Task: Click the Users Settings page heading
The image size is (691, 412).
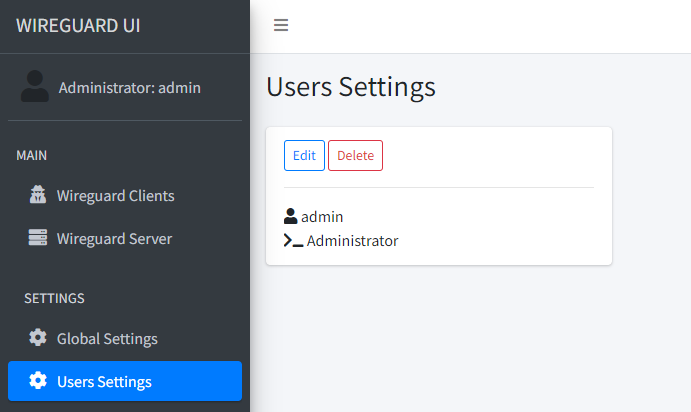Action: point(351,87)
